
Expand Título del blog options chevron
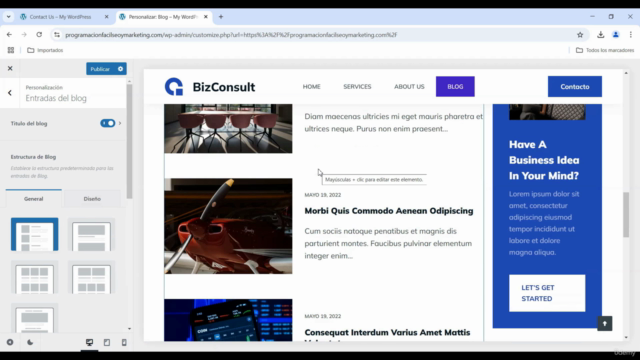(x=120, y=123)
